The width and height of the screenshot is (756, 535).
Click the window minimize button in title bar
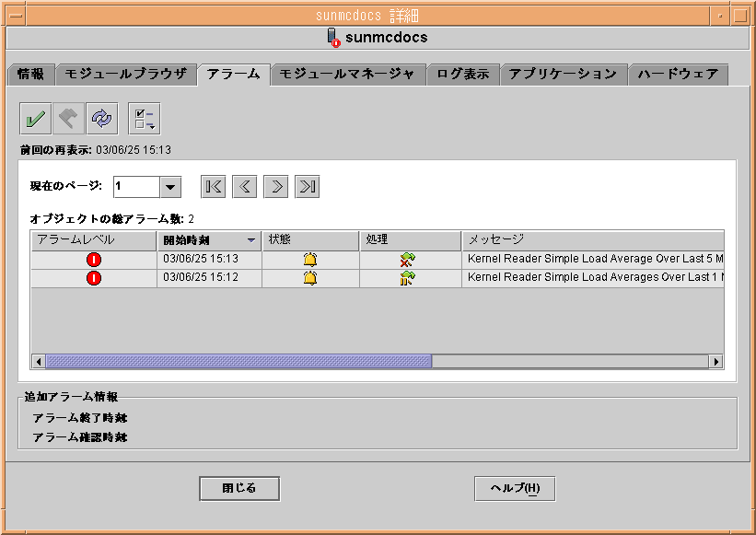tap(720, 16)
